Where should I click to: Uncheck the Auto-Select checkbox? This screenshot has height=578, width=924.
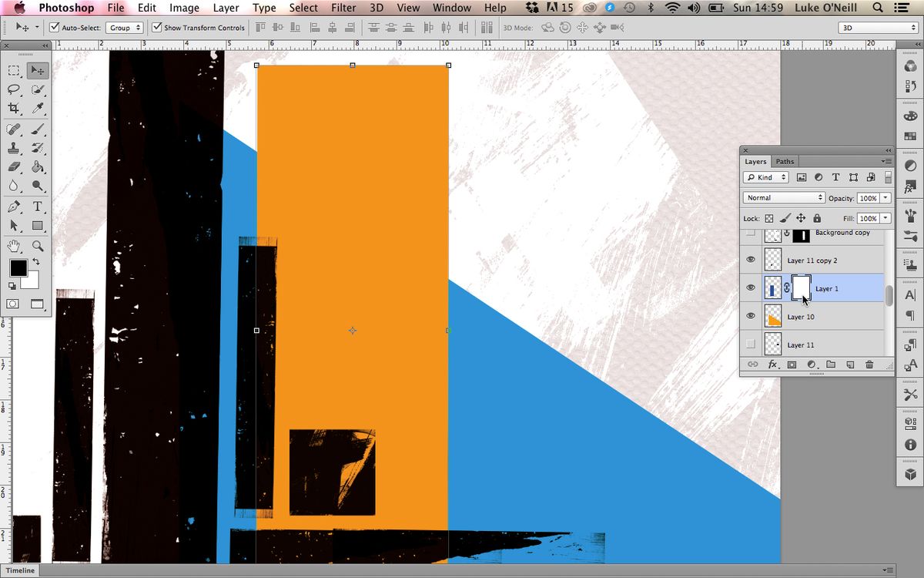54,27
